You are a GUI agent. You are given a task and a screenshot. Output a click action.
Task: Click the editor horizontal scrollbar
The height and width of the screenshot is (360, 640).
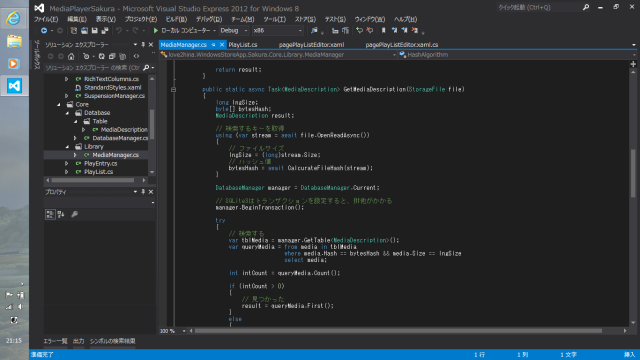[398, 331]
